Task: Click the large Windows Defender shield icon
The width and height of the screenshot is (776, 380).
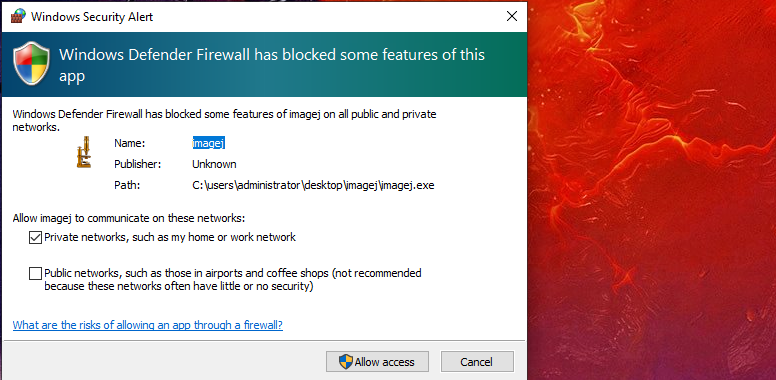Action: 31,64
